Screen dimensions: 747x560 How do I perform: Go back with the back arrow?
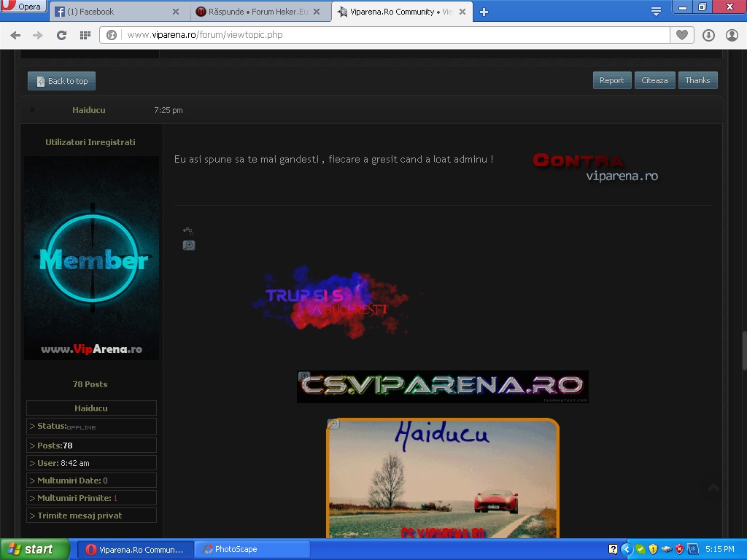coord(15,35)
